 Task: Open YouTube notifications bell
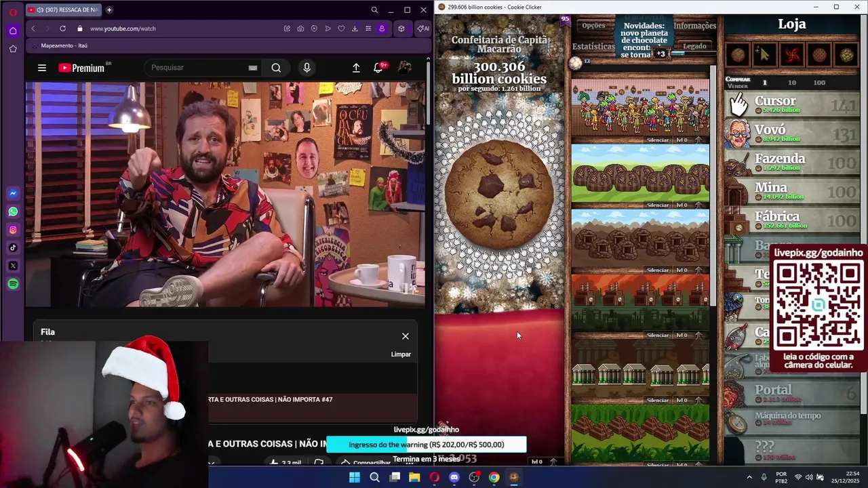(x=378, y=68)
